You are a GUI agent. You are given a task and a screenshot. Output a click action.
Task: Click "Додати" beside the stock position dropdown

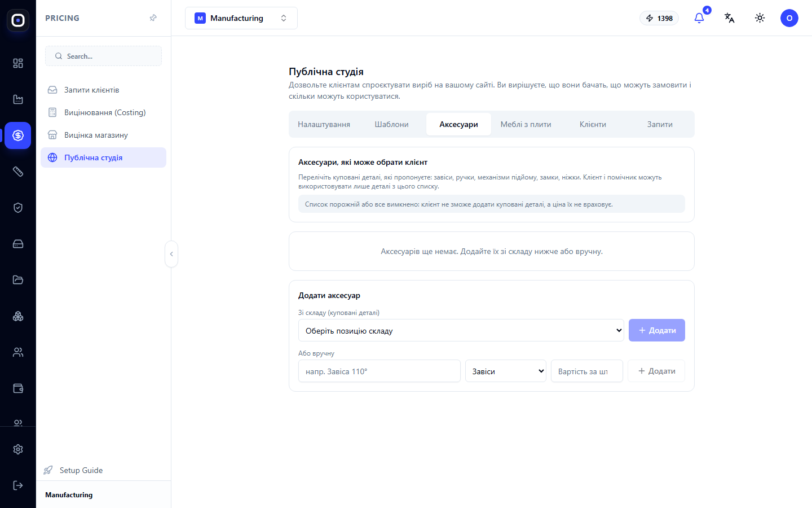[x=657, y=330]
